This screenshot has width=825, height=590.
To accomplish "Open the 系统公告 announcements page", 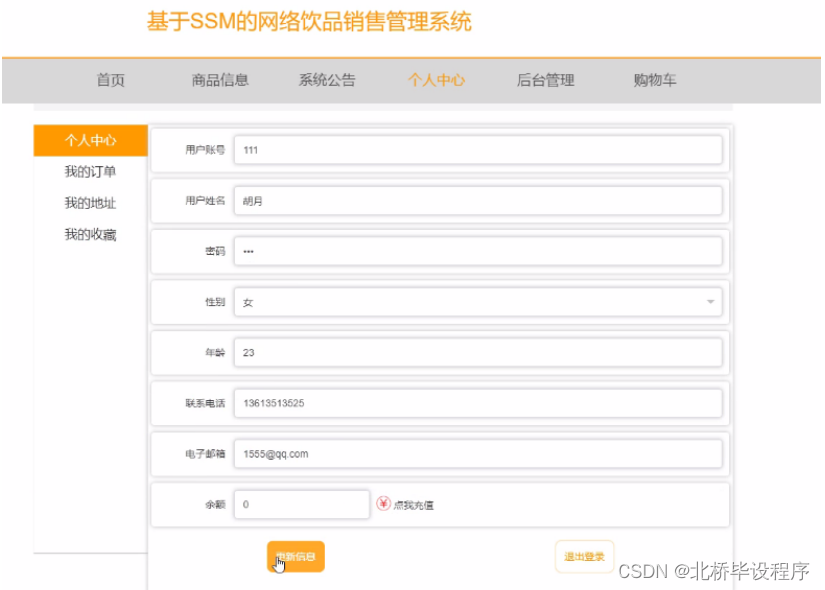I will tap(327, 80).
